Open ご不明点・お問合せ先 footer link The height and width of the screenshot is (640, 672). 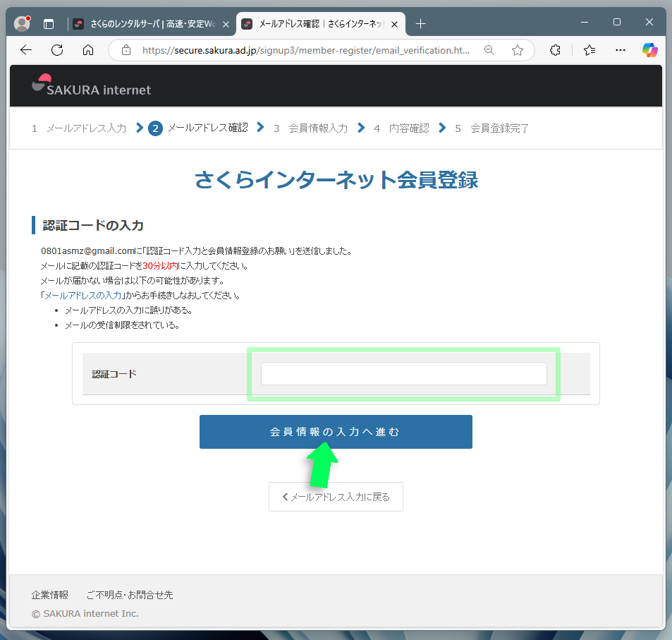130,595
